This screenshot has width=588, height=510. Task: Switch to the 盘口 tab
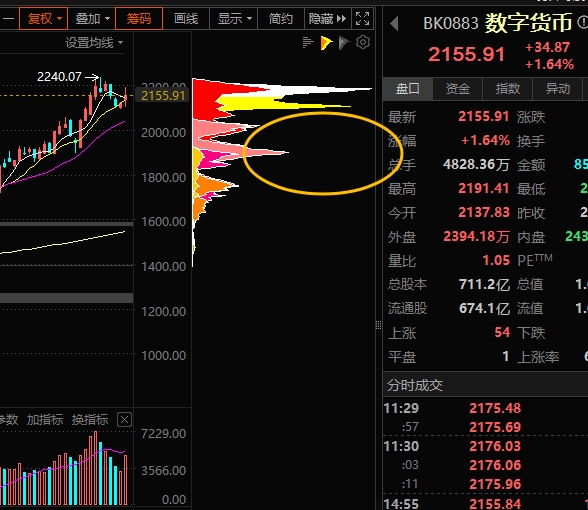click(x=408, y=89)
